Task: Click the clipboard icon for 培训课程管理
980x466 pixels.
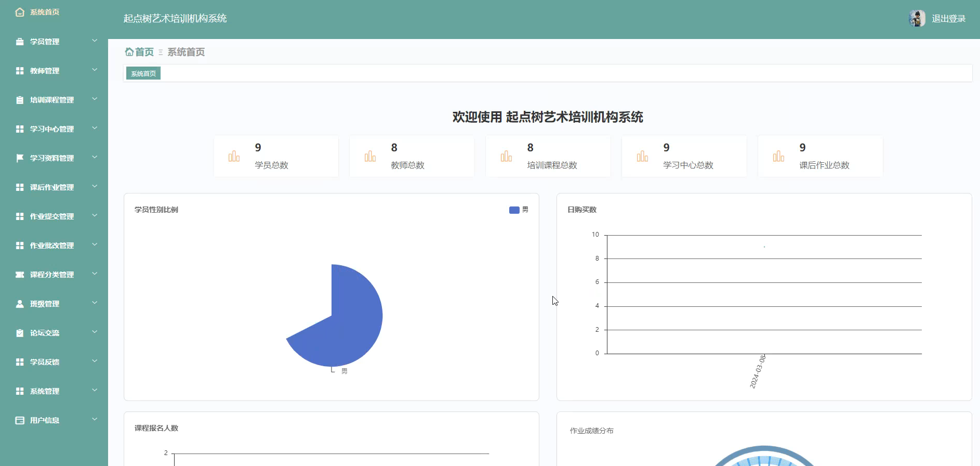Action: [20, 100]
